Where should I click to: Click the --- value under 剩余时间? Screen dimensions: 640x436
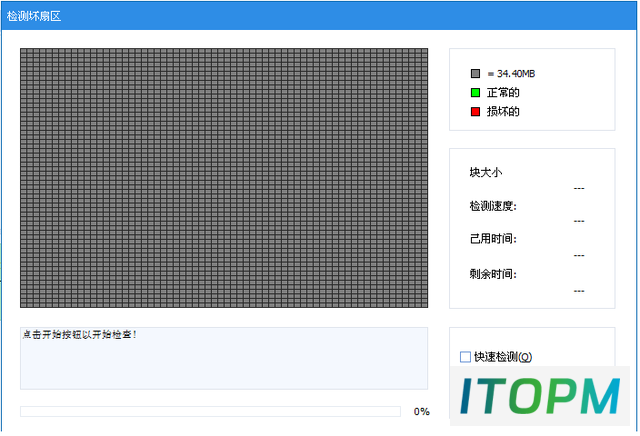tap(579, 291)
